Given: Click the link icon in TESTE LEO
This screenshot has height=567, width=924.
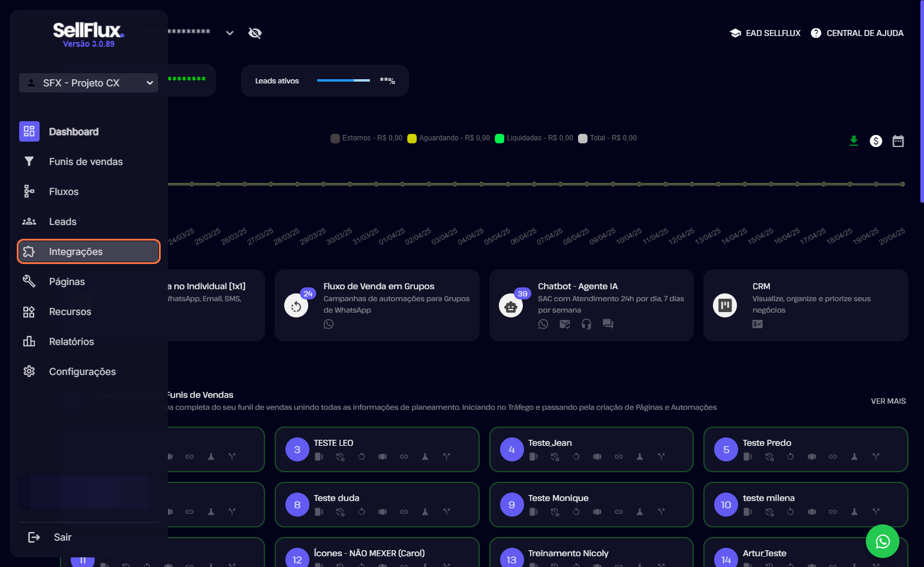Looking at the screenshot, I should (x=404, y=457).
